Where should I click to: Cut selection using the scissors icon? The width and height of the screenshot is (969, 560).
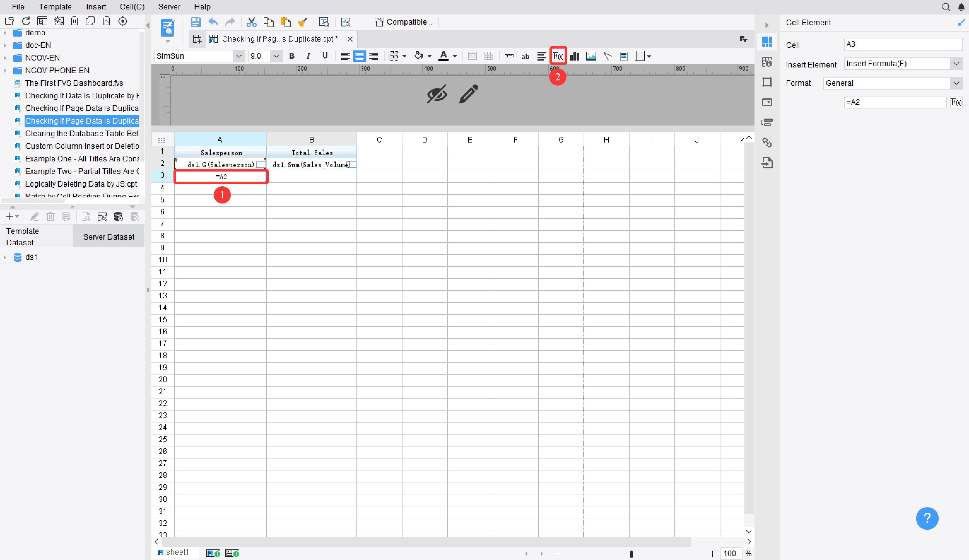click(x=251, y=22)
